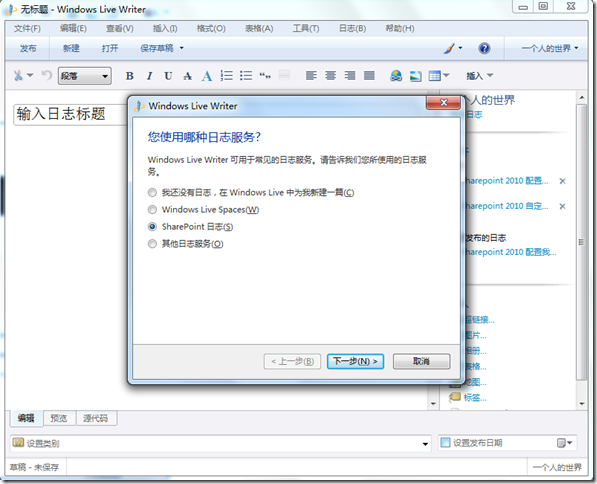Click the editor area scroll down arrow
Viewport: 597px width, 484px height.
(433, 404)
